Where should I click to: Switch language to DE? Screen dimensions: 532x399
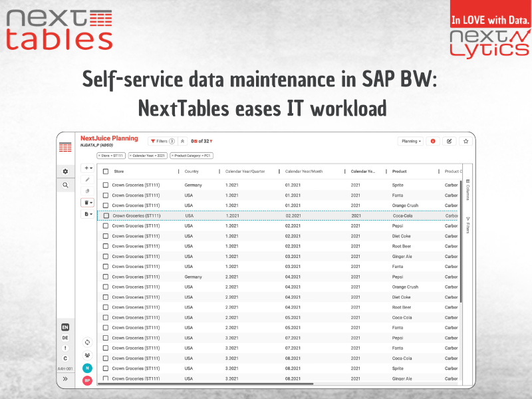click(65, 338)
